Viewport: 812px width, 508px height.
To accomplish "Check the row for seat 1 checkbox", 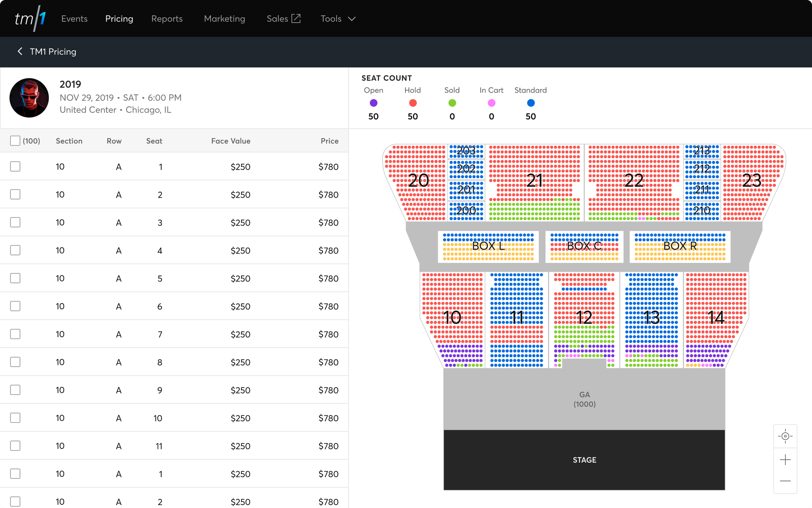I will pyautogui.click(x=15, y=167).
